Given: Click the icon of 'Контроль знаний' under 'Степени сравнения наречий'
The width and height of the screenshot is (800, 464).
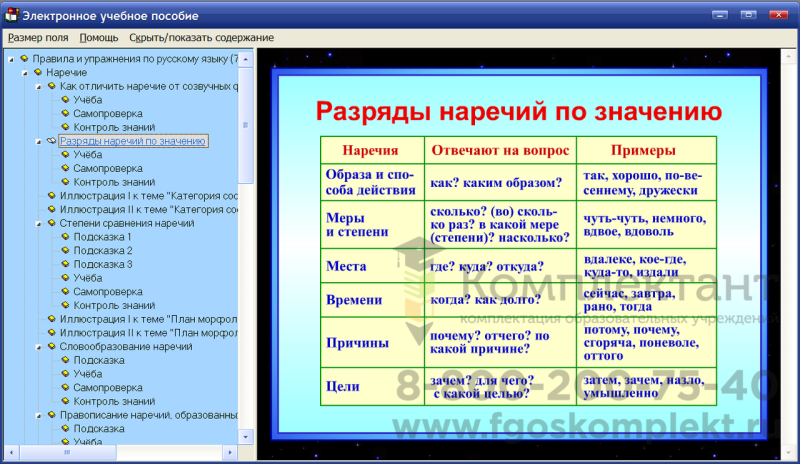Looking at the screenshot, I should click(65, 305).
